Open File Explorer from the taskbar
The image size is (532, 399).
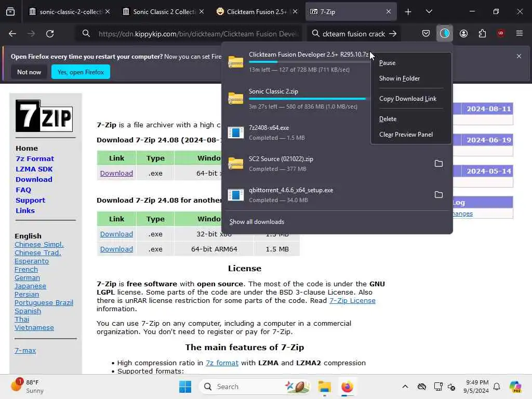324,387
